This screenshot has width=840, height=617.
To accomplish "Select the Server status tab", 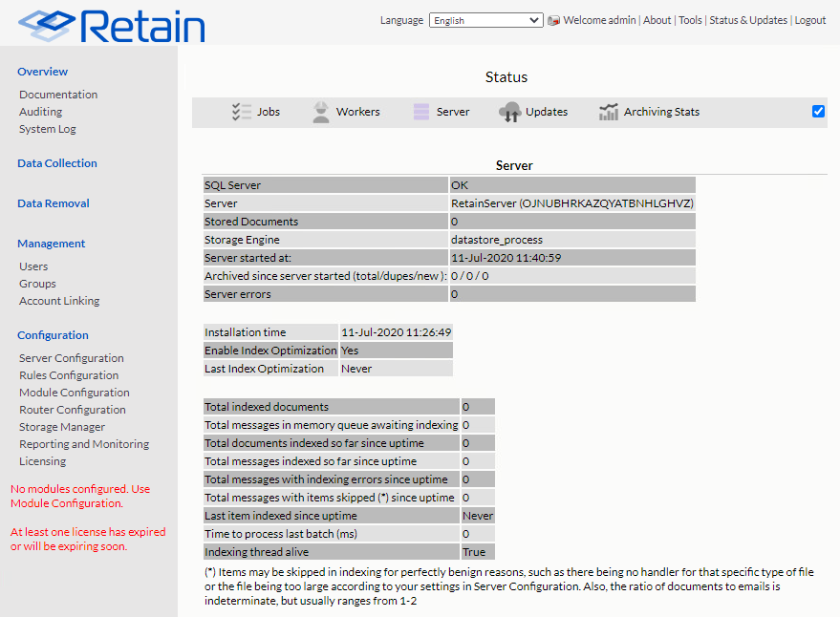I will [453, 112].
